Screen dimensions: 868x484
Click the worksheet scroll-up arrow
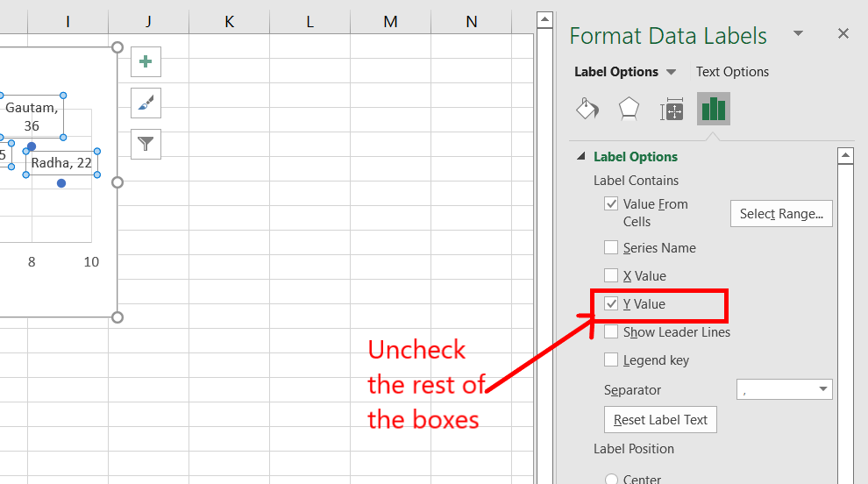(x=544, y=20)
